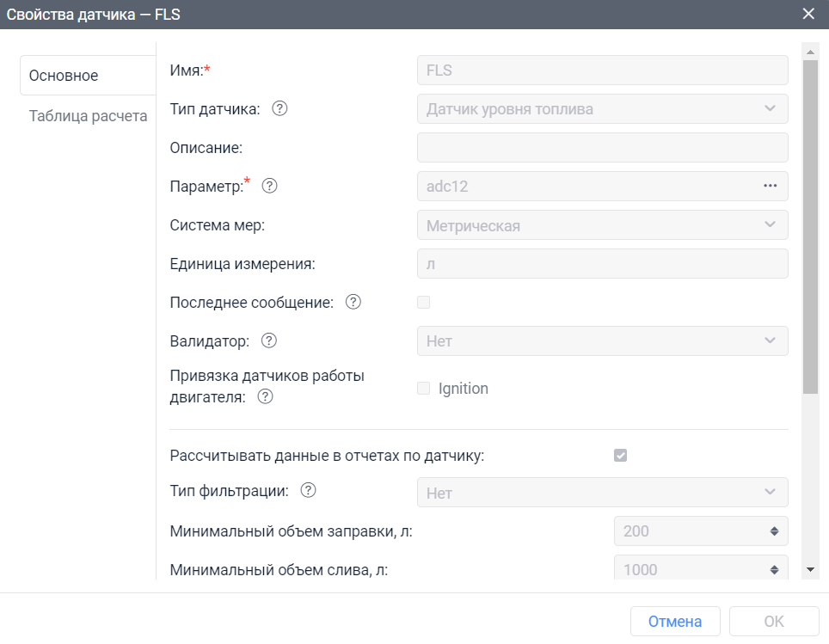Click help icon near Тип фильтрации
Screen dimensions: 829x644
(x=309, y=490)
